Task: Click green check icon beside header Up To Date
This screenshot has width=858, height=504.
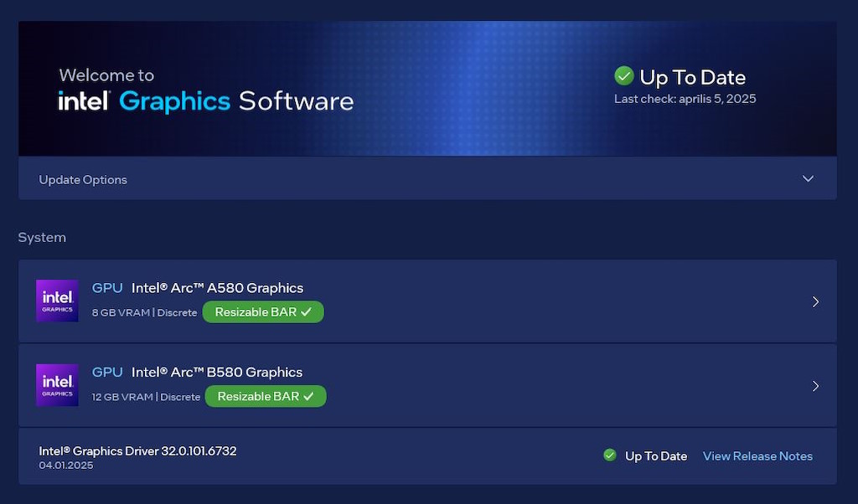Action: 623,76
